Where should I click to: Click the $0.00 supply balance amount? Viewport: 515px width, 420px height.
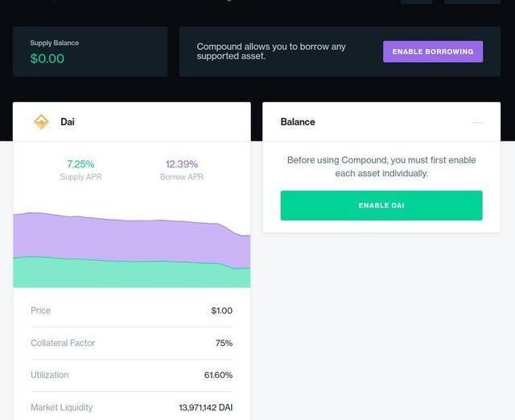coord(47,59)
